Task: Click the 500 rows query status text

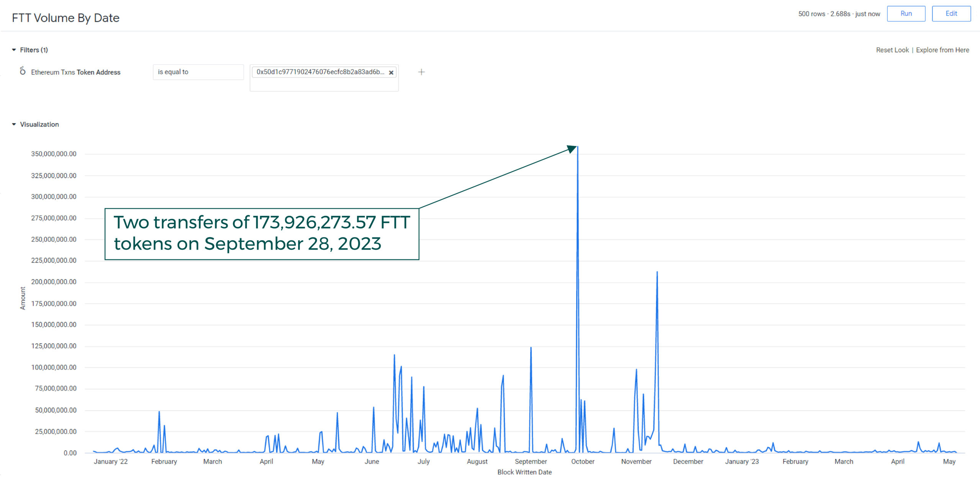Action: pyautogui.click(x=839, y=14)
